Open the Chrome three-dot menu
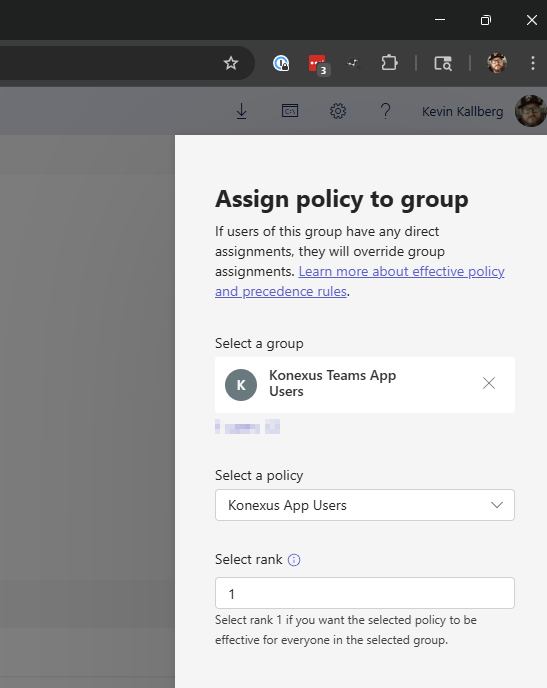The width and height of the screenshot is (547, 688). point(533,63)
